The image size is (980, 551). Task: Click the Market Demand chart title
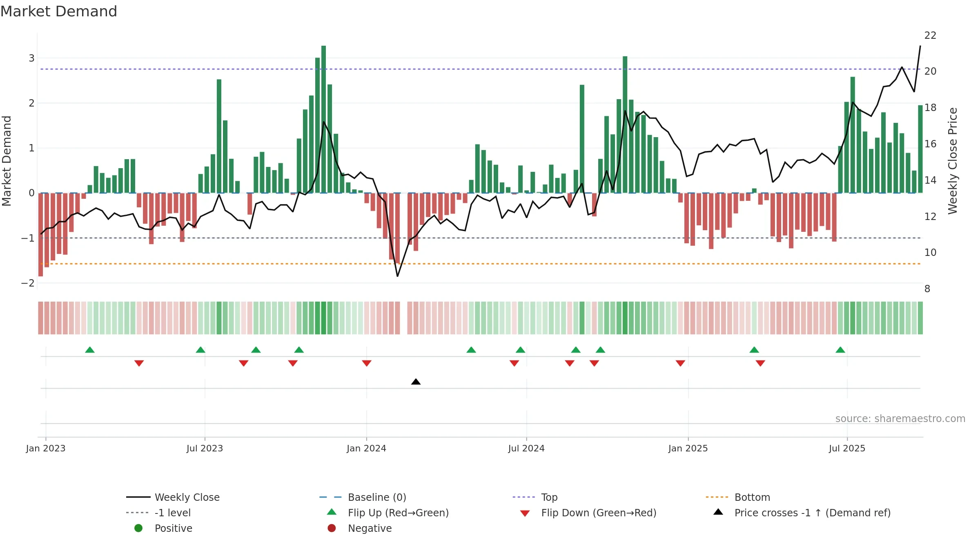pos(59,11)
